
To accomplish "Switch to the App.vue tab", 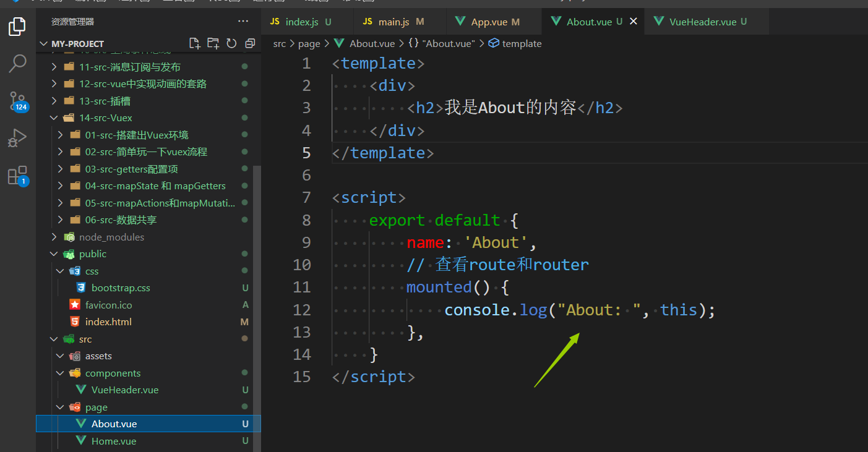I will coord(494,22).
